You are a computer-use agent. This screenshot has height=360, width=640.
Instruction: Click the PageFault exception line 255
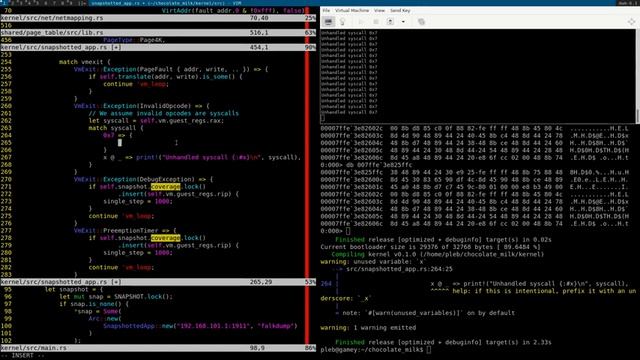(x=171, y=69)
